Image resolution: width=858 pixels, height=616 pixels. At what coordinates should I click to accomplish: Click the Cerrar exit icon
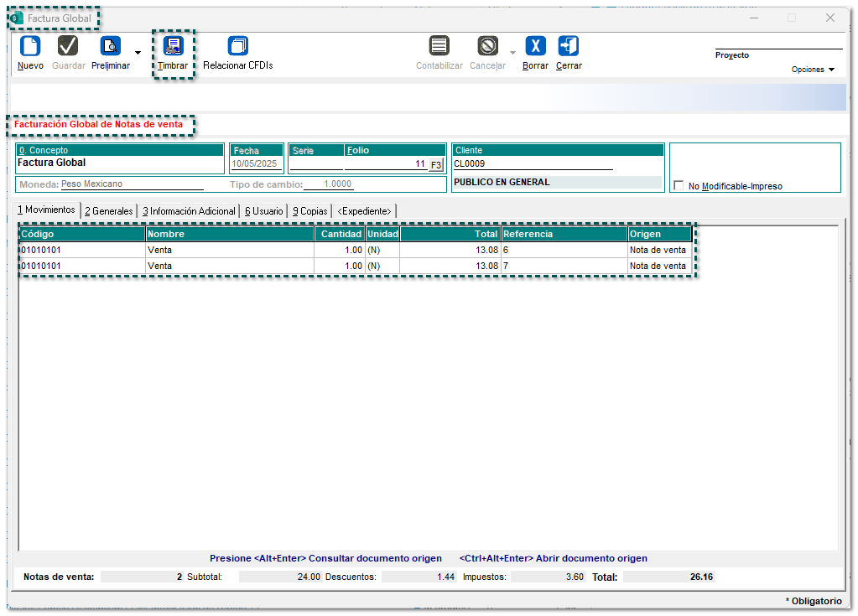[x=569, y=47]
